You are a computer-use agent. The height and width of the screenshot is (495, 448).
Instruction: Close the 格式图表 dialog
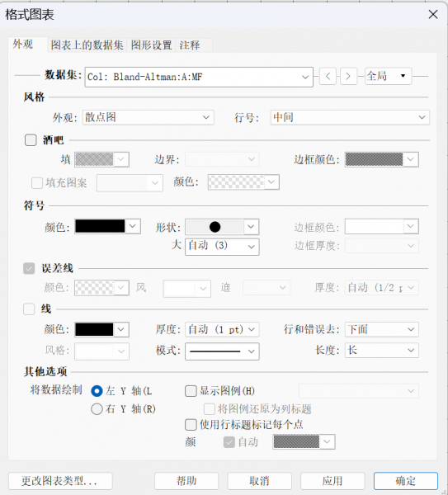click(x=433, y=14)
